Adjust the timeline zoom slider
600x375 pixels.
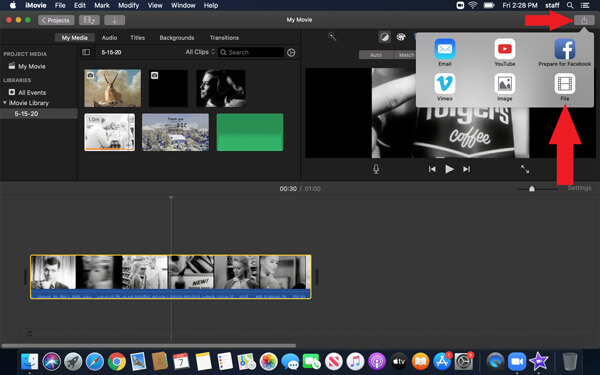pyautogui.click(x=532, y=189)
